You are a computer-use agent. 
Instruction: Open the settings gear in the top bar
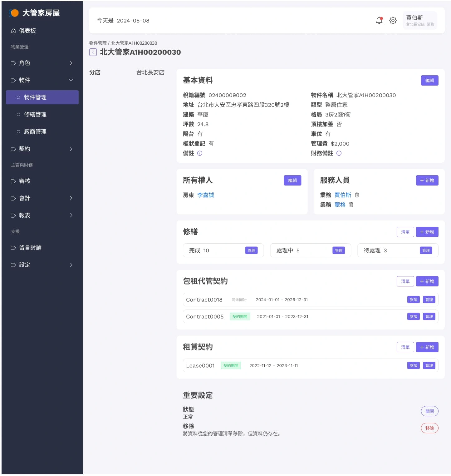[393, 21]
